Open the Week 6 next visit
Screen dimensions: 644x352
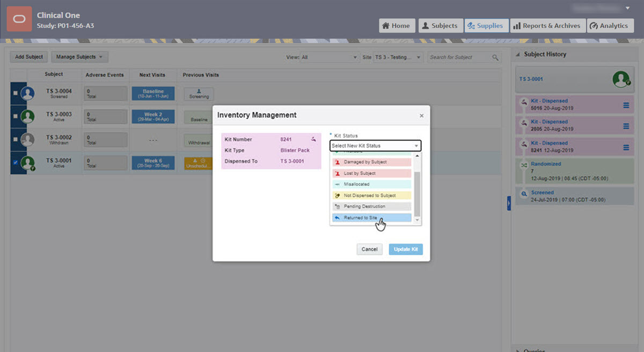(x=153, y=163)
